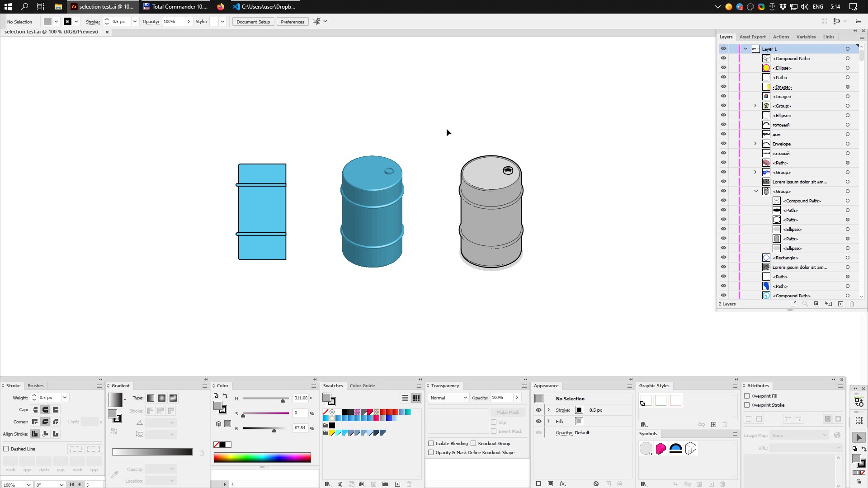Click Add New Effect fx icon
868x488 pixels.
tap(562, 483)
